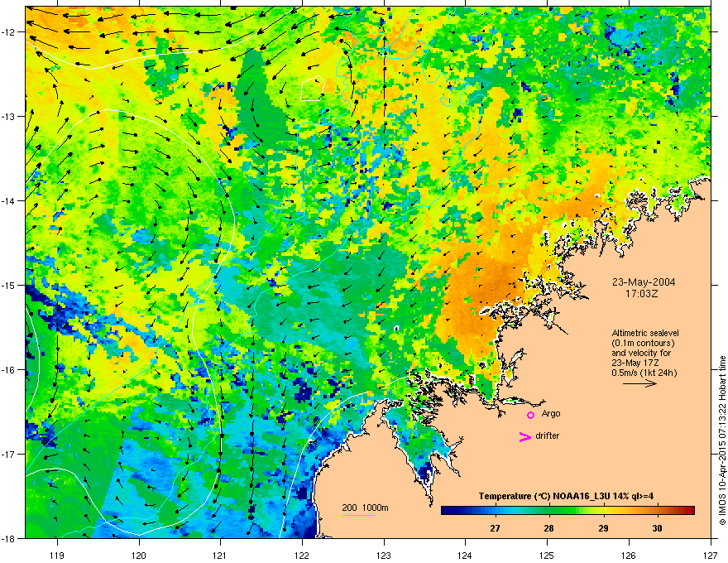Click the magenta Argo circle legend marker
Screen dimensions: 728x563
coord(530,415)
